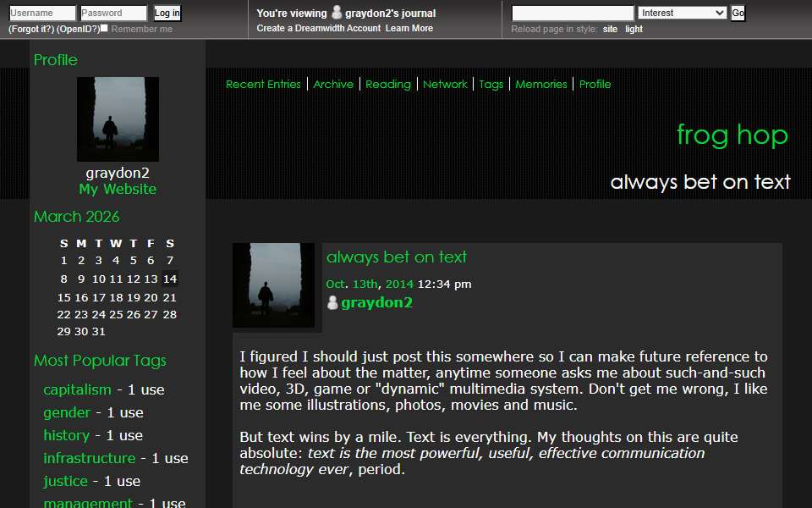This screenshot has width=812, height=508.
Task: Click the Go search button
Action: (x=738, y=13)
